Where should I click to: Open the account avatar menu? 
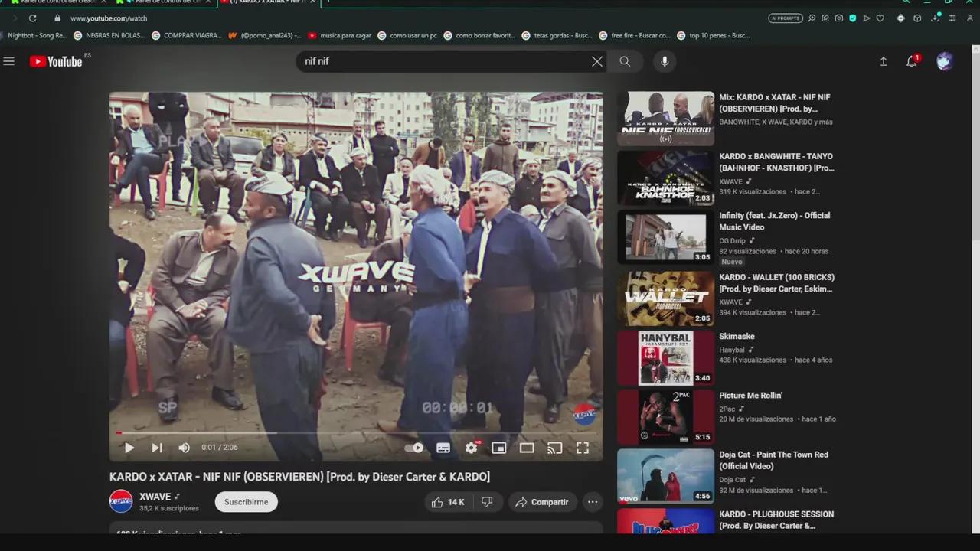click(945, 61)
